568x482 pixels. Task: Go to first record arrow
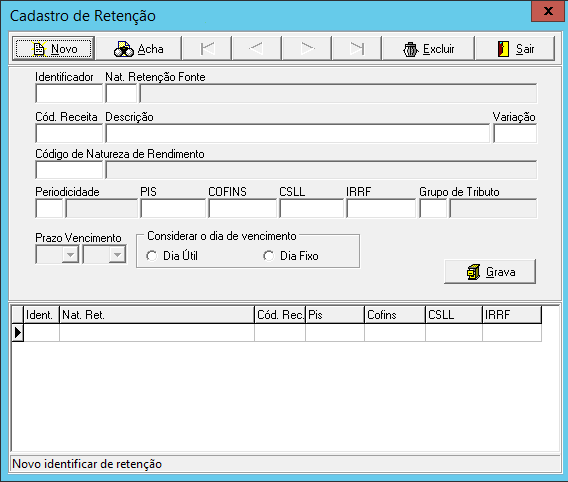(x=207, y=48)
